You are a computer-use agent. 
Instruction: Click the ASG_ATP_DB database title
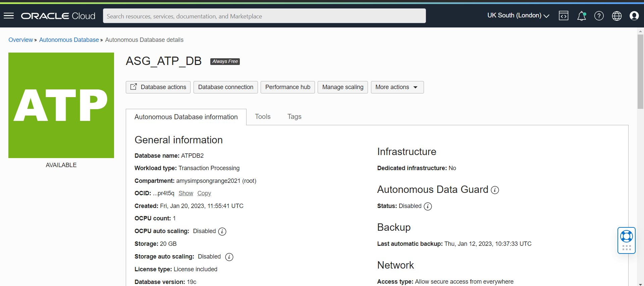tap(164, 61)
